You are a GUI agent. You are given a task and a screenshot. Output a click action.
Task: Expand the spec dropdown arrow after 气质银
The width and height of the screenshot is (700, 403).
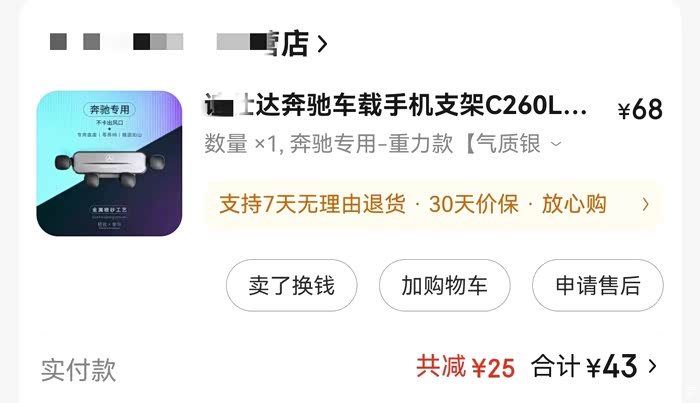(x=556, y=144)
